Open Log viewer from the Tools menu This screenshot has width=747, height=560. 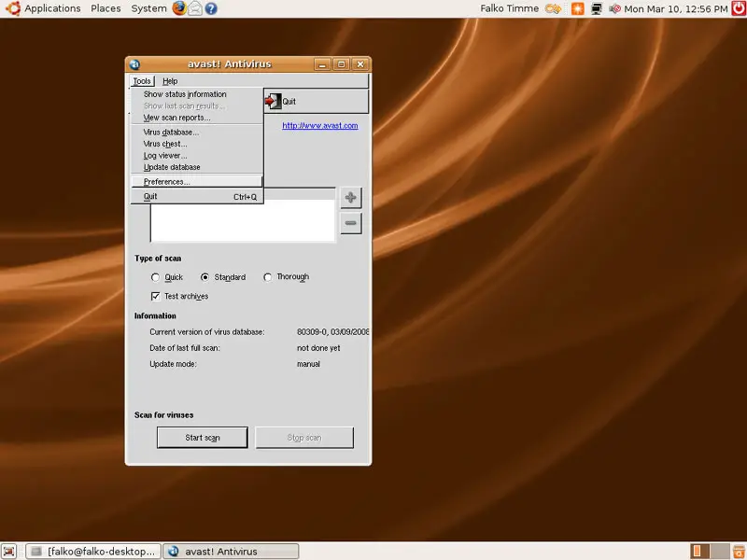point(197,156)
